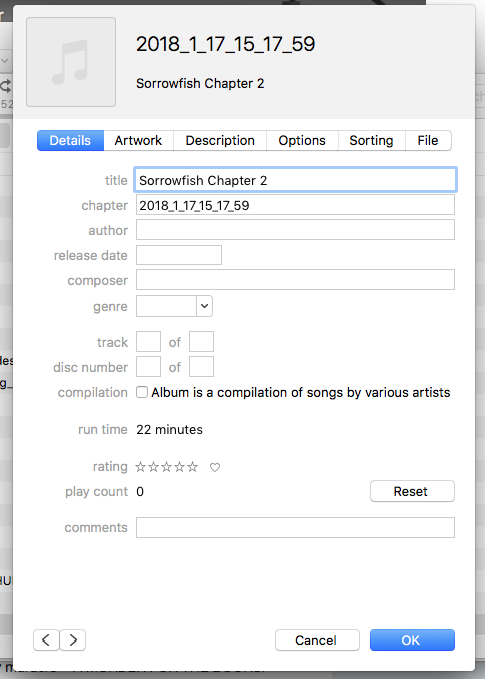Open the Description tab
Screen dimensions: 485x679
tap(220, 140)
